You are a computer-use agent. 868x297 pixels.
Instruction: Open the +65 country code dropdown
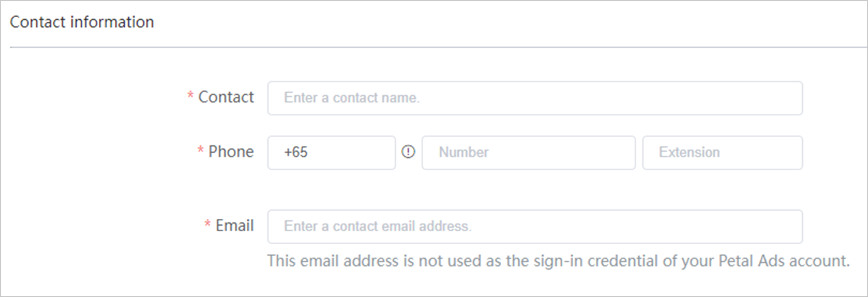[331, 152]
